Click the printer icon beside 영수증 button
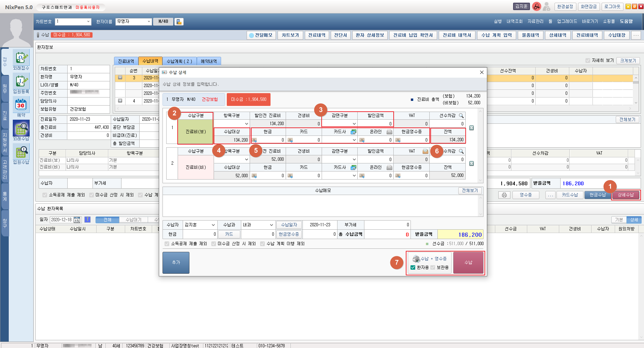Image resolution: width=644 pixels, height=348 pixels. point(504,195)
